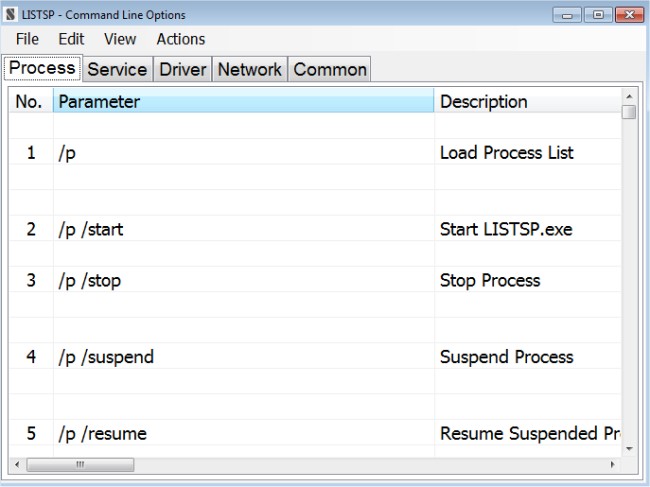Open the Edit menu
This screenshot has width=650, height=487.
coord(71,39)
